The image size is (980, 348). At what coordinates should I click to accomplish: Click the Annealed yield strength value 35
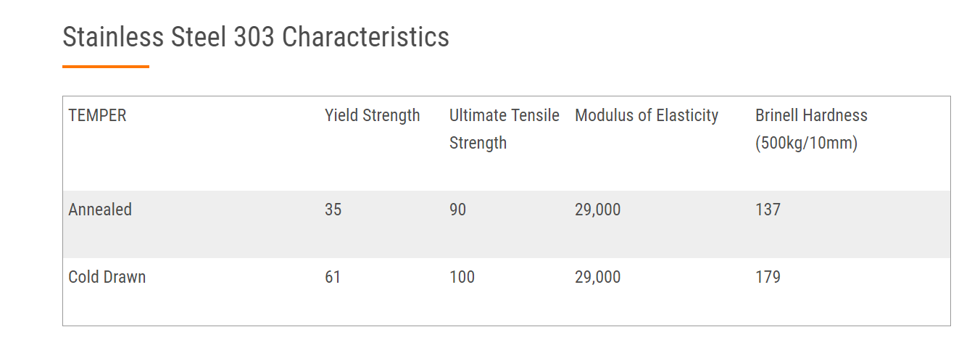pos(333,210)
